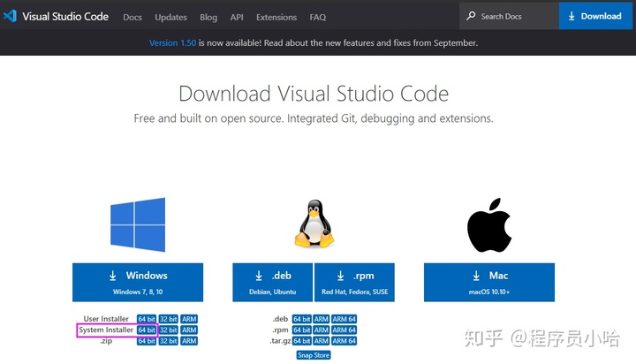Download Windows .zip 64 bit

click(147, 341)
